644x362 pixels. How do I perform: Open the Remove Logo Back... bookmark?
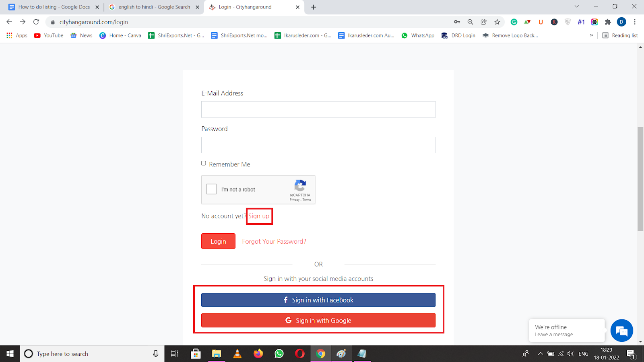pyautogui.click(x=510, y=35)
